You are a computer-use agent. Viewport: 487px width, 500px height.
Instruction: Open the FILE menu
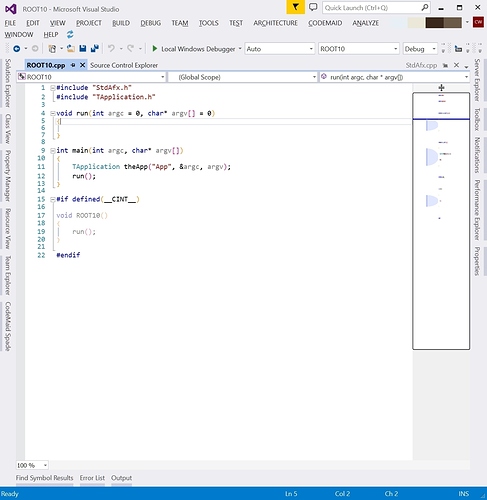[10, 23]
